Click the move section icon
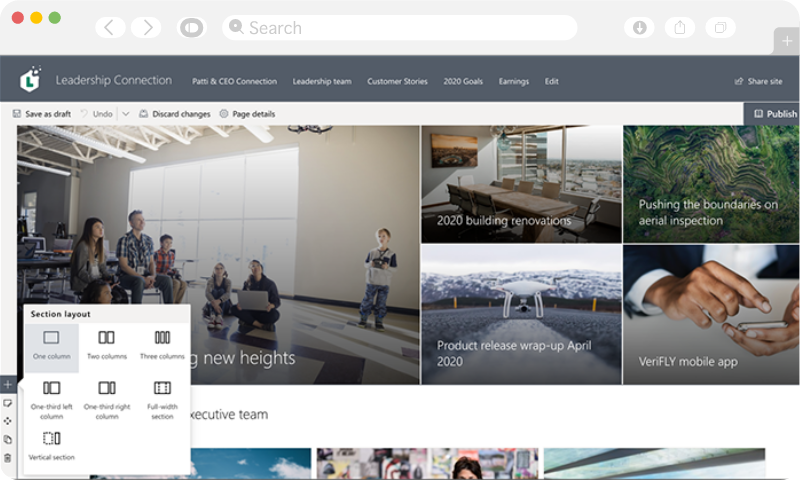 [7, 421]
